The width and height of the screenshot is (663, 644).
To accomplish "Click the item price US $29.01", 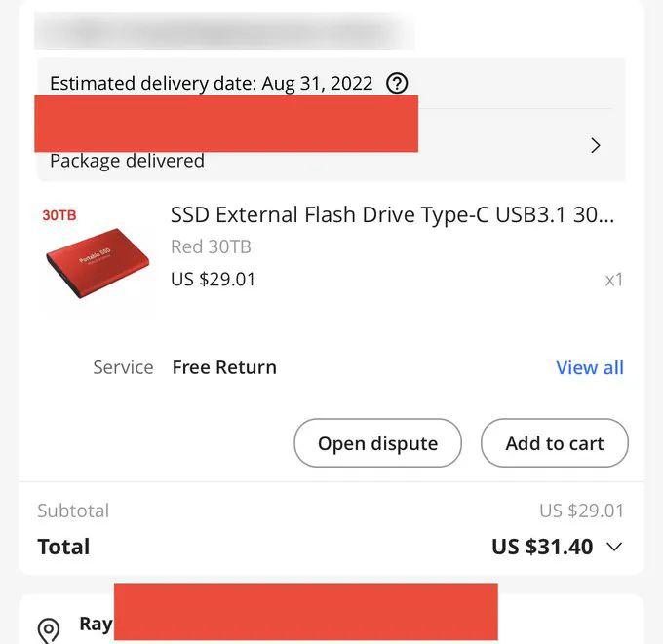I will (x=213, y=279).
